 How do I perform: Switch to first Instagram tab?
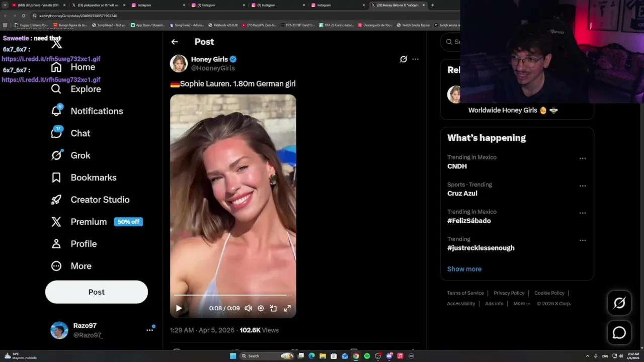[x=158, y=5]
